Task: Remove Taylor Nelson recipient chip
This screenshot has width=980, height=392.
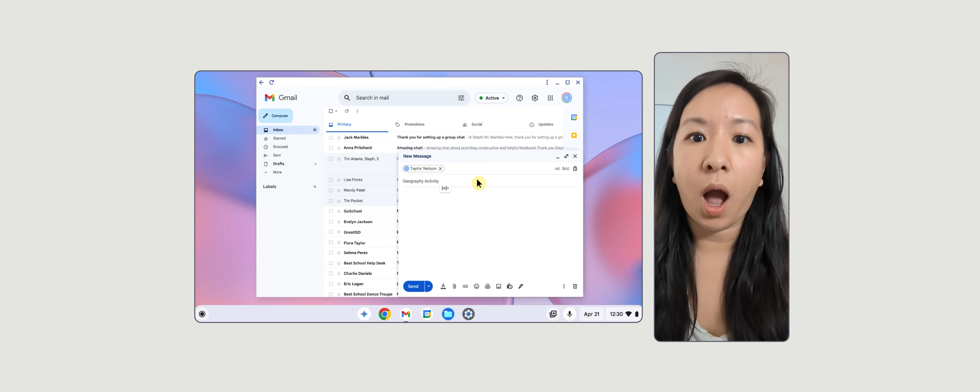Action: point(441,169)
